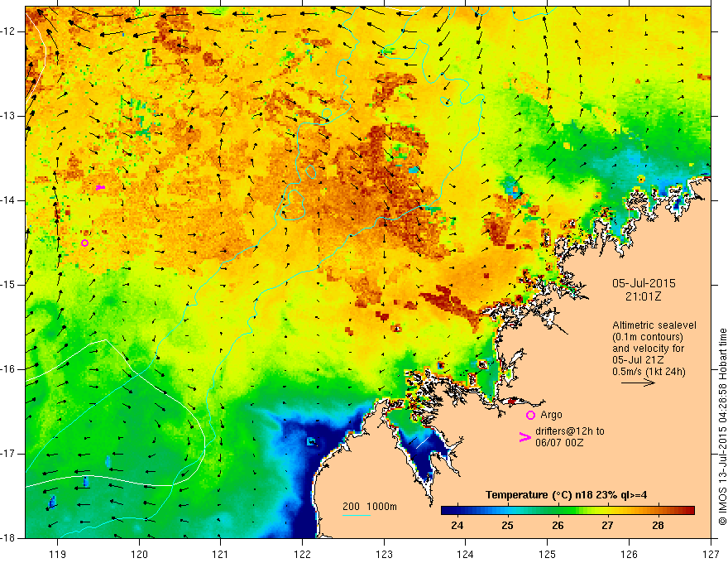This screenshot has height=563, width=728.
Task: Click the colorbar '28' tick label
Action: (658, 526)
